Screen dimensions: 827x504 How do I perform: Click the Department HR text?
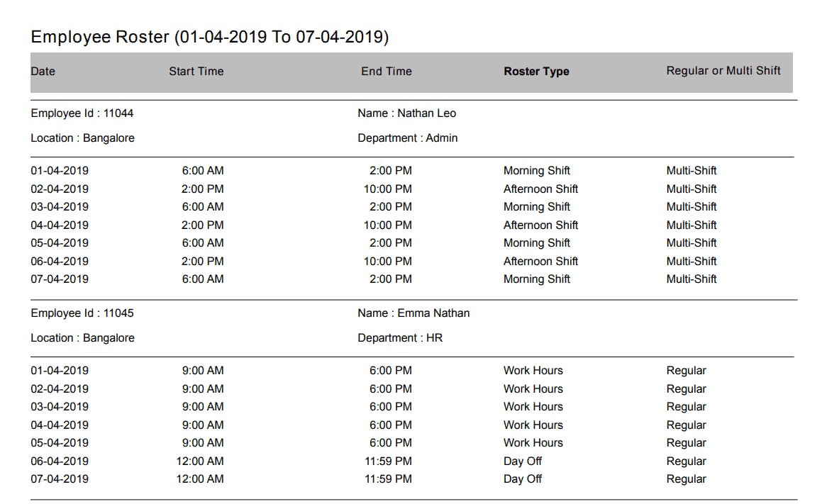400,338
